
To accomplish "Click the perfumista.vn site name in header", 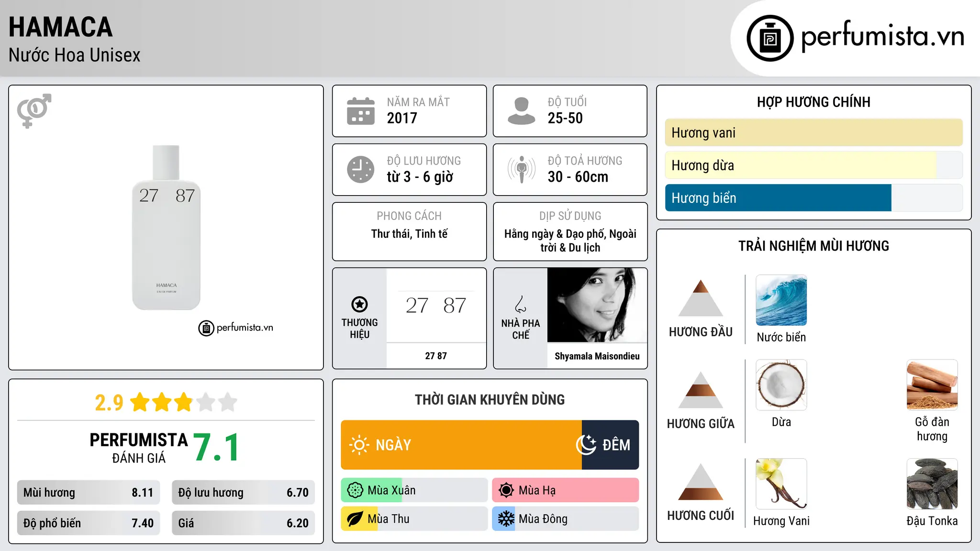I will 882,37.
